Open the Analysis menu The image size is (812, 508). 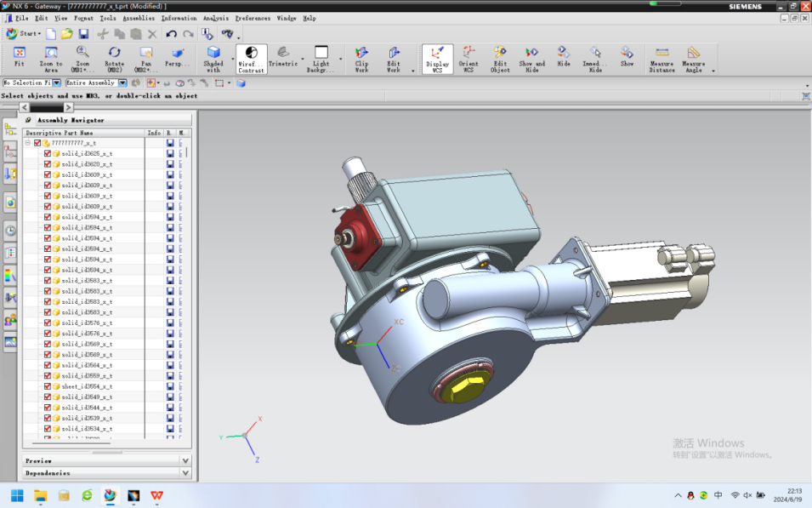tap(215, 18)
